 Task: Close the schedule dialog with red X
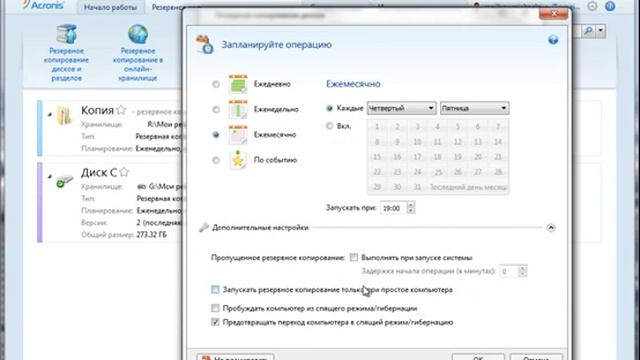[553, 14]
